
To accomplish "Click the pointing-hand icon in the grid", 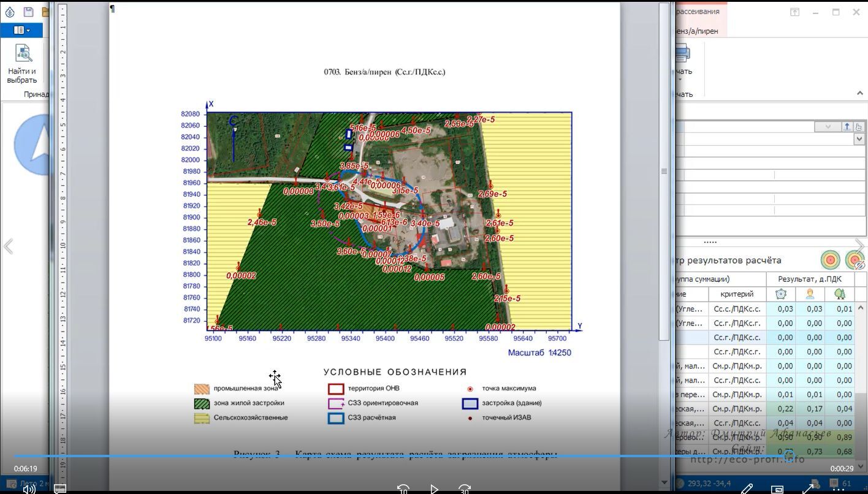I will pos(859,126).
